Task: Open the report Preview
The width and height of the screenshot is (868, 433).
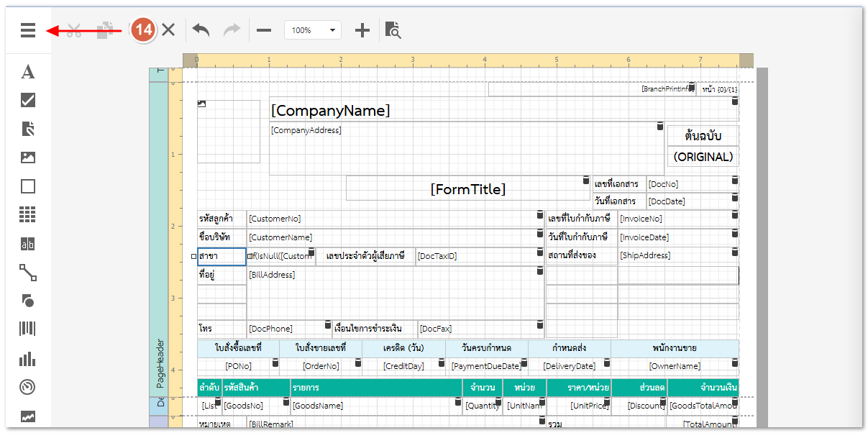Action: [x=393, y=30]
